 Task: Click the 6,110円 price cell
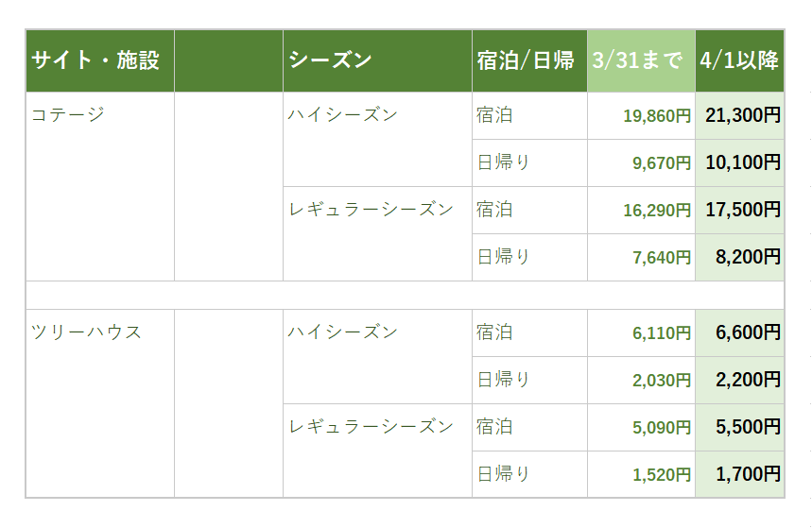click(x=661, y=333)
